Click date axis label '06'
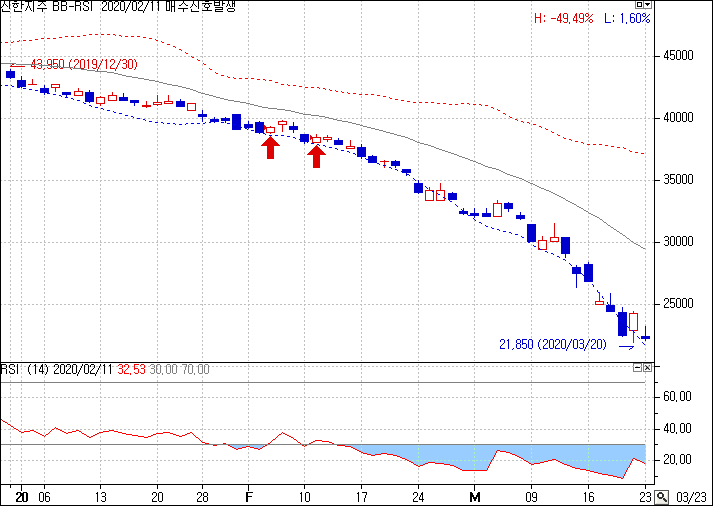 click(x=44, y=497)
